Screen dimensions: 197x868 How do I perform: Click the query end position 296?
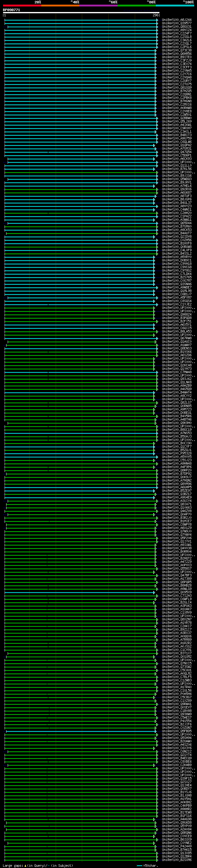(155, 15)
